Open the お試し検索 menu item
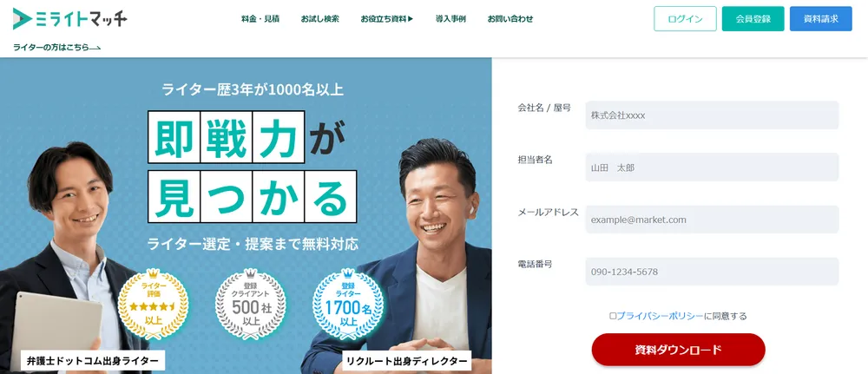 coord(320,19)
